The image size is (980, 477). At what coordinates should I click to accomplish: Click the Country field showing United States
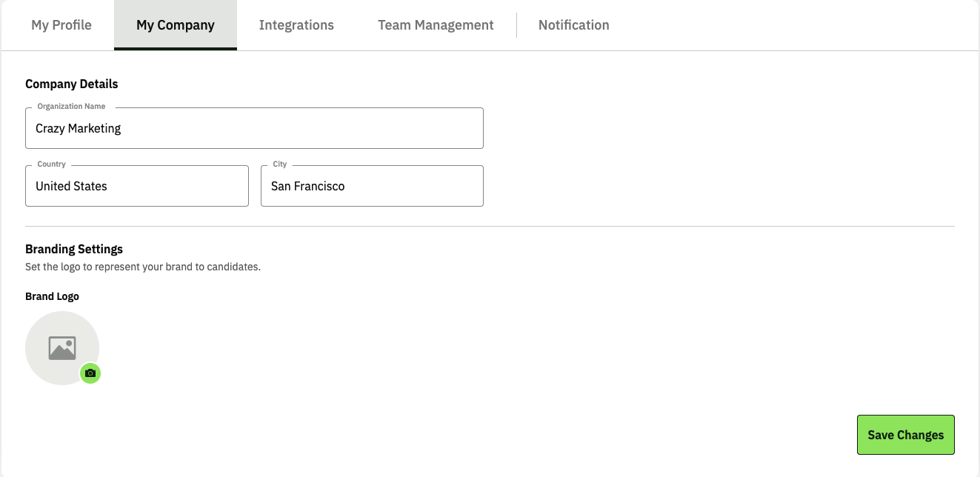[x=137, y=187]
